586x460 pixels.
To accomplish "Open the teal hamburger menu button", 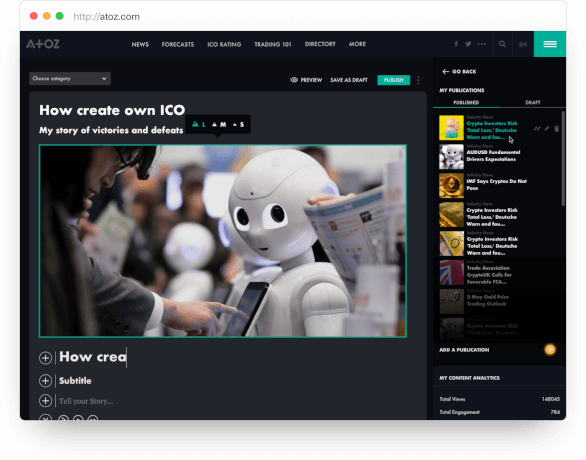I will pos(550,44).
